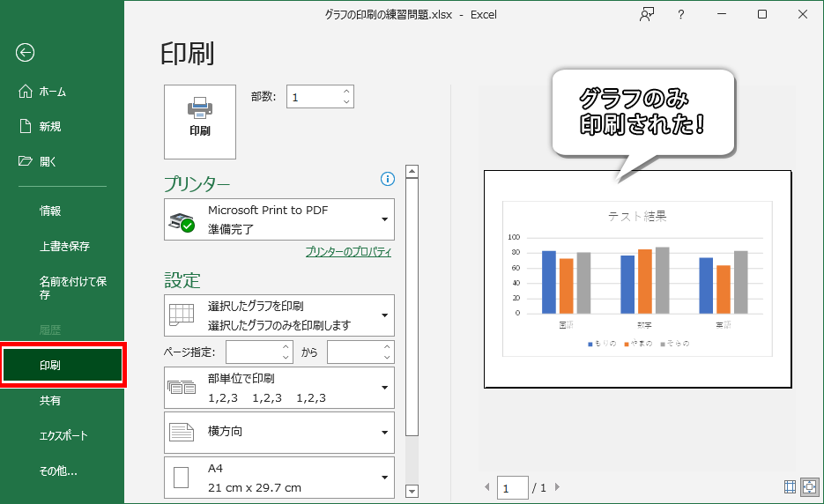Minimize the Excel window

722,14
